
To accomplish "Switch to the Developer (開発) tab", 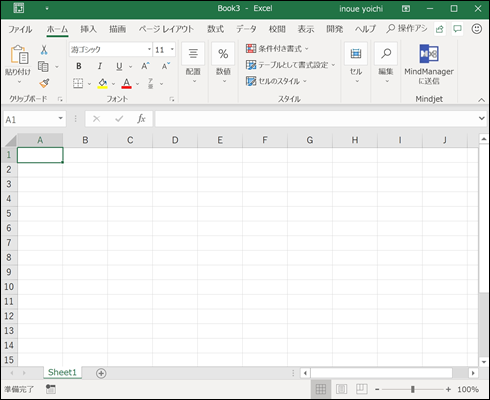I will click(334, 29).
